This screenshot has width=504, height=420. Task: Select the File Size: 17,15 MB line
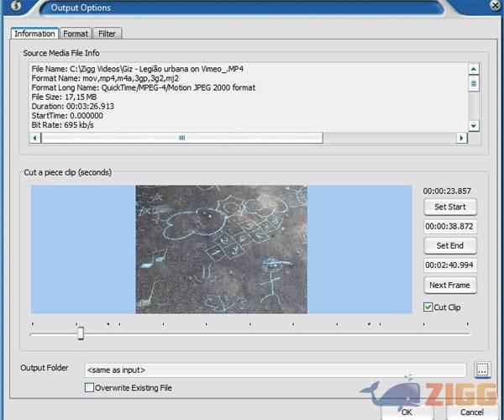click(64, 97)
